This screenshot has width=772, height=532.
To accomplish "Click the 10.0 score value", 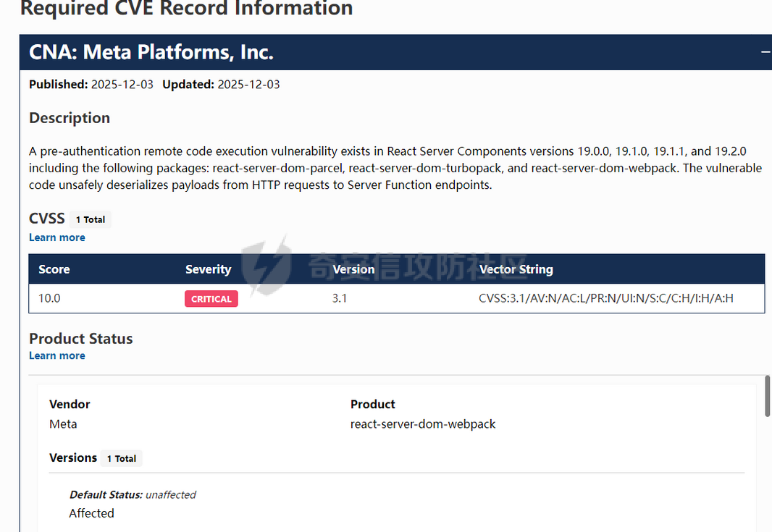I will coord(49,298).
